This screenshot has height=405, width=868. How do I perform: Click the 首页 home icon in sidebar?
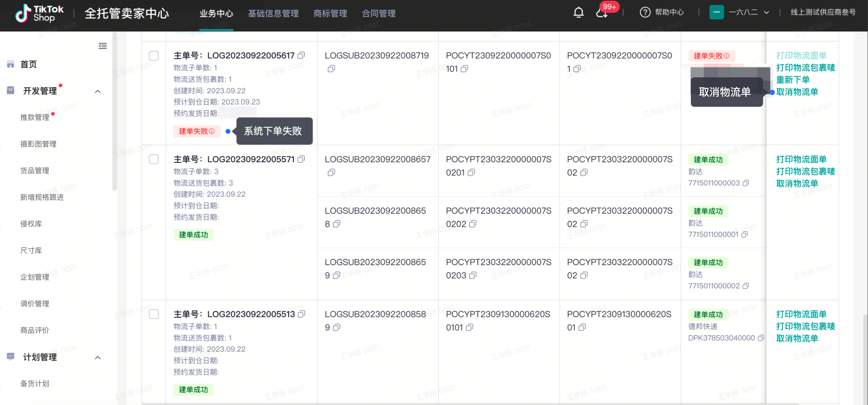[10, 64]
